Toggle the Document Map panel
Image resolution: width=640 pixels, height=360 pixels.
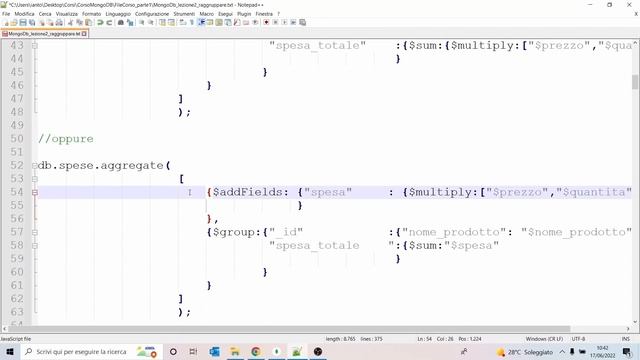(219, 23)
